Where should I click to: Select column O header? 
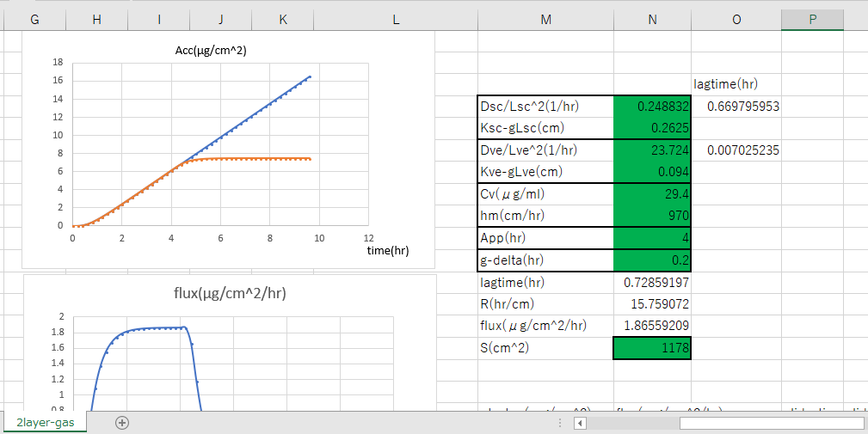[736, 20]
